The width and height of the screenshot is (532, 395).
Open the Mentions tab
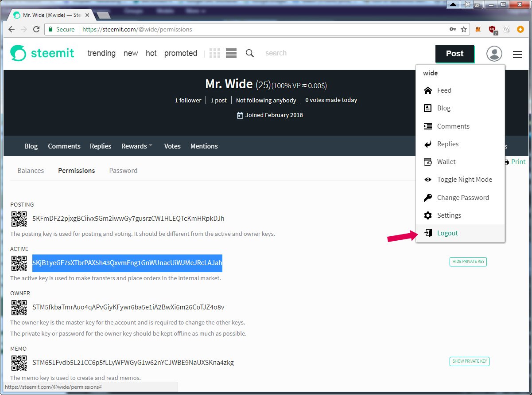click(204, 146)
